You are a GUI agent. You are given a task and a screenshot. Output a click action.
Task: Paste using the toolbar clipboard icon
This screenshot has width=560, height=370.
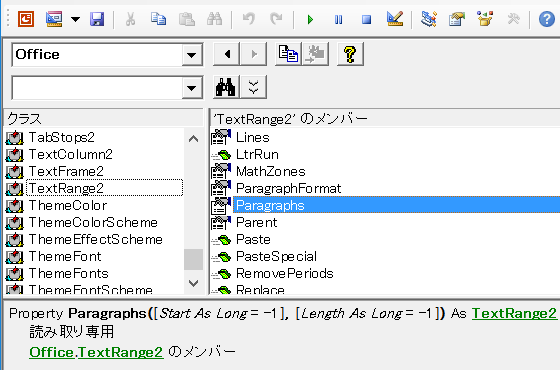186,19
